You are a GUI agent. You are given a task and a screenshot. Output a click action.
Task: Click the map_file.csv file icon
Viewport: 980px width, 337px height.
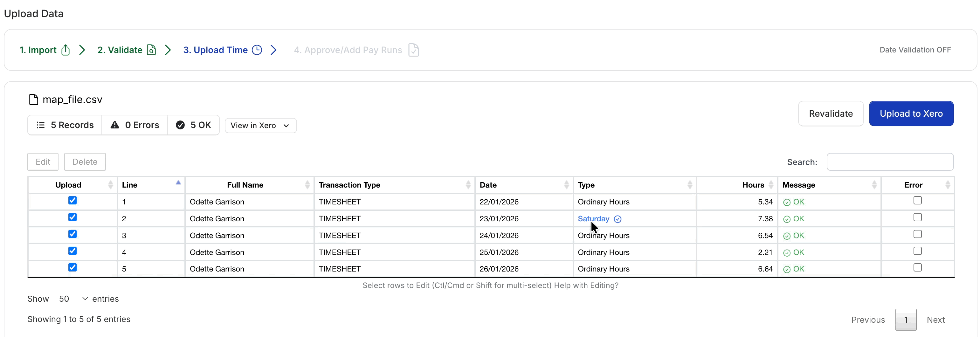coord(33,100)
